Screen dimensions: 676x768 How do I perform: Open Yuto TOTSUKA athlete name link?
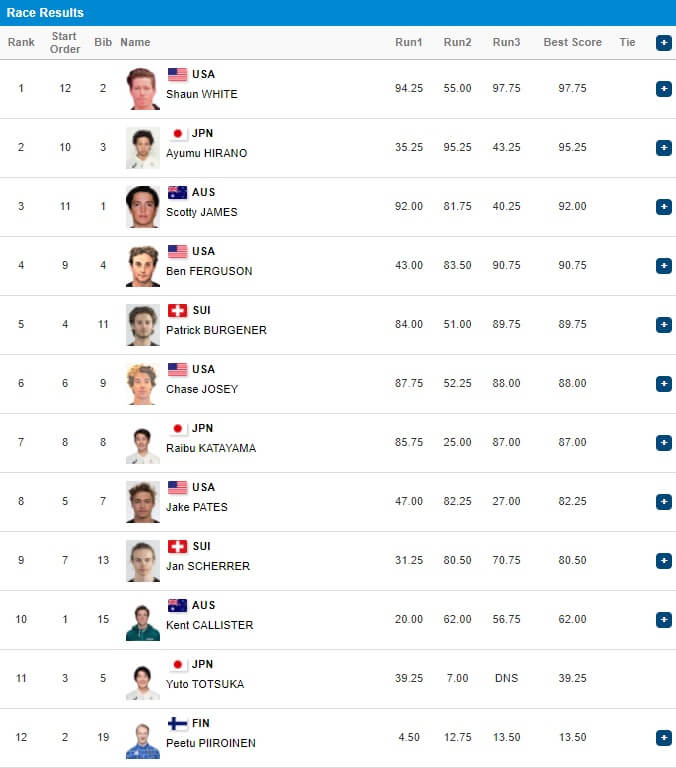coord(205,684)
